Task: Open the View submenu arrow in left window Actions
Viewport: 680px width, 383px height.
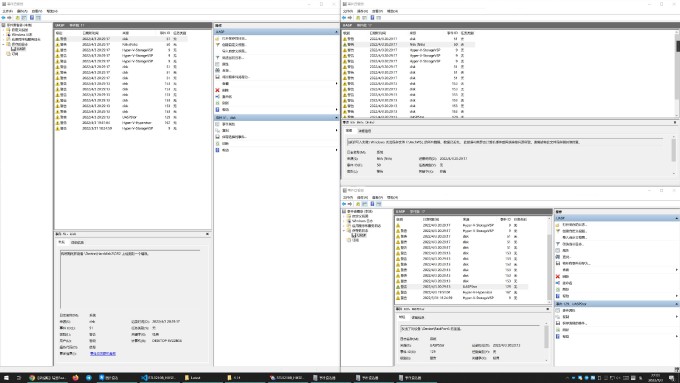Action: [x=336, y=83]
